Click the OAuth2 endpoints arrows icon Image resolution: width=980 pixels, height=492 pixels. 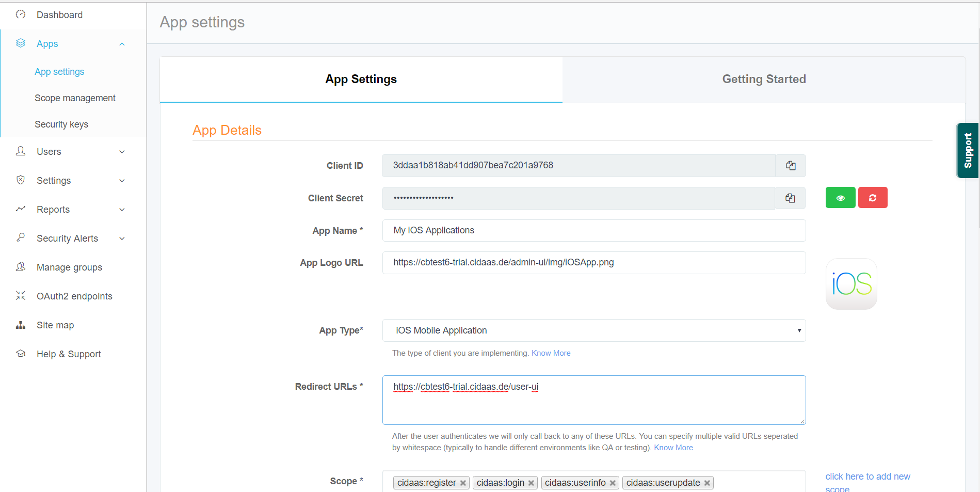coord(21,296)
